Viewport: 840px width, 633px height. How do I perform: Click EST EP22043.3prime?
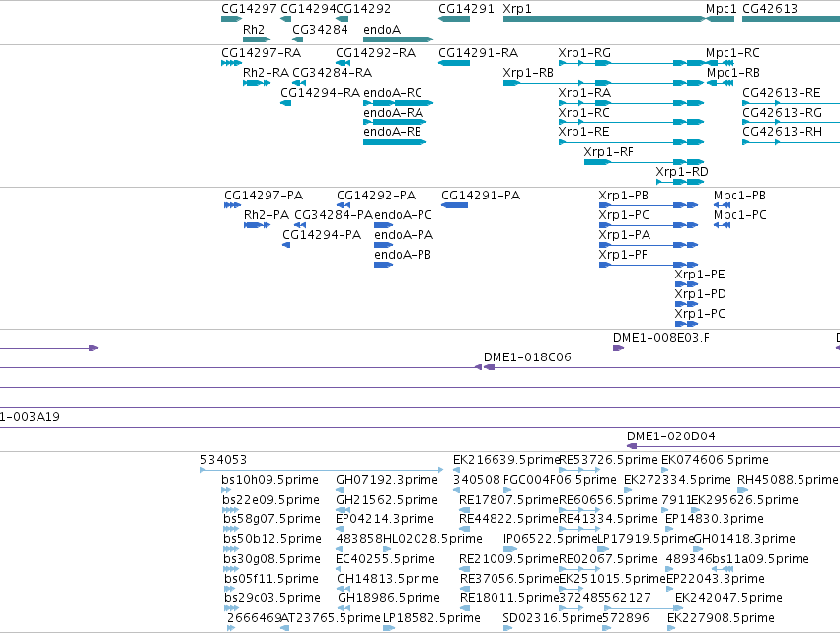pos(715,579)
